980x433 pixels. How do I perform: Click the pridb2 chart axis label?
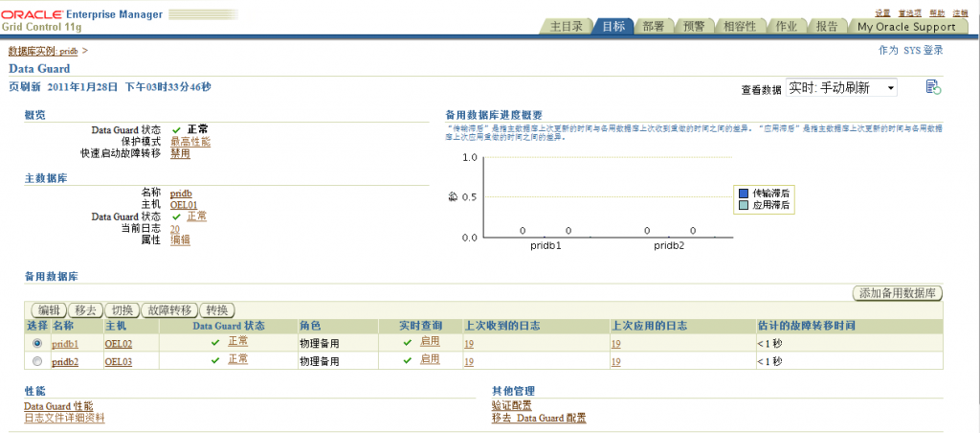[x=669, y=246]
